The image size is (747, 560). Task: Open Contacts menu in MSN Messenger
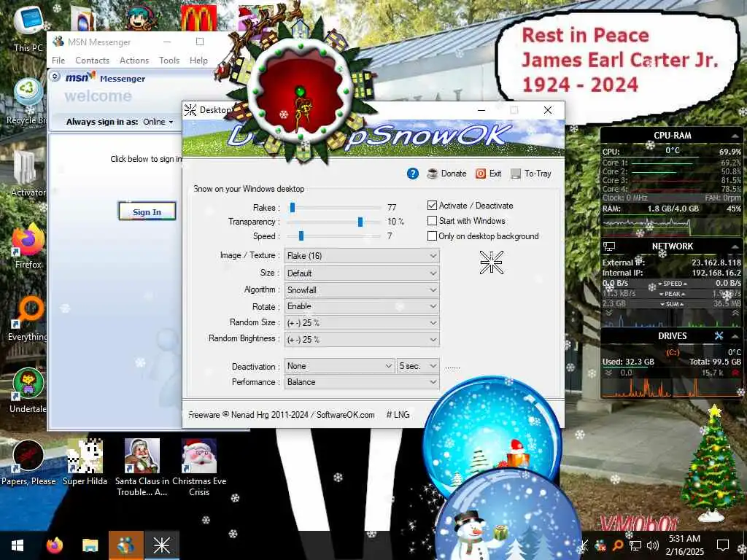92,61
